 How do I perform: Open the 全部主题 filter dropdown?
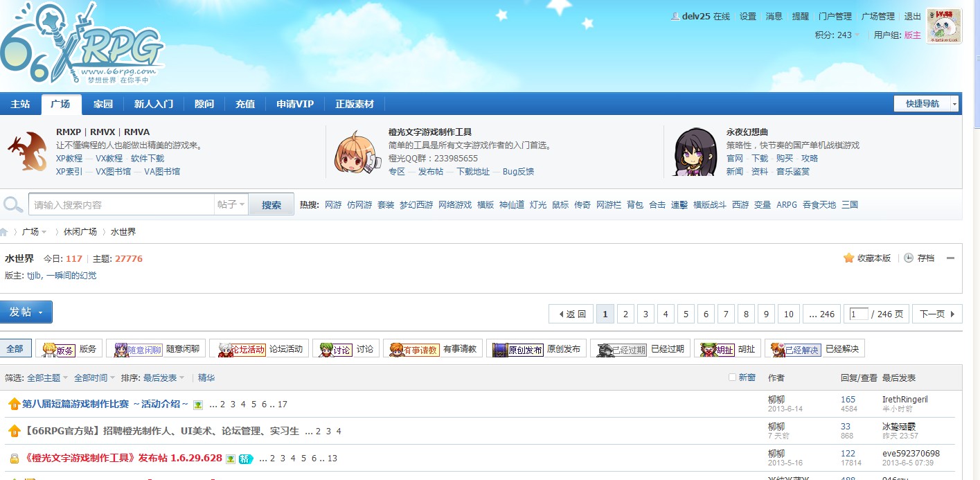(x=48, y=378)
